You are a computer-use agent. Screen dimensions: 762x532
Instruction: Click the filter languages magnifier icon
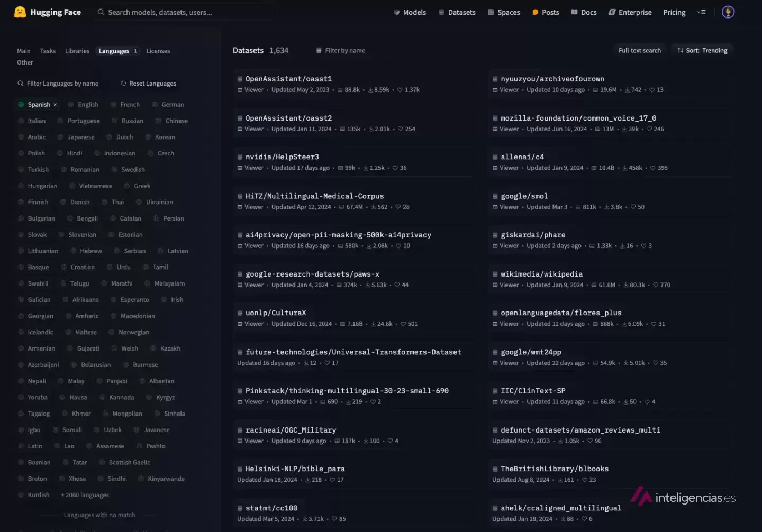tap(21, 84)
